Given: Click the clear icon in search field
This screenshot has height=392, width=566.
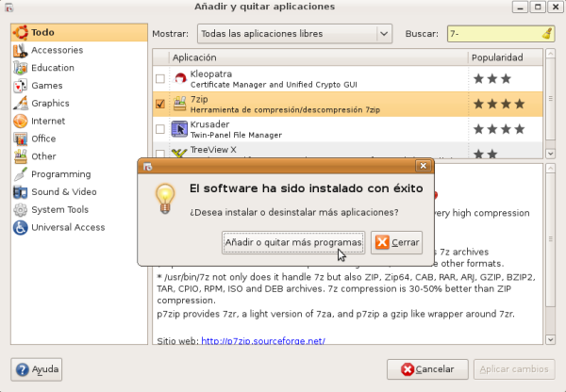Looking at the screenshot, I should coord(547,34).
